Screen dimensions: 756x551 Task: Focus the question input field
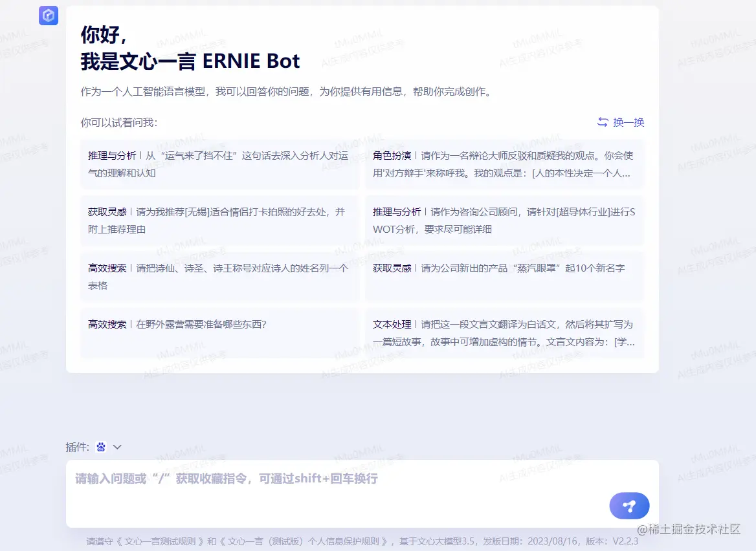click(x=362, y=493)
